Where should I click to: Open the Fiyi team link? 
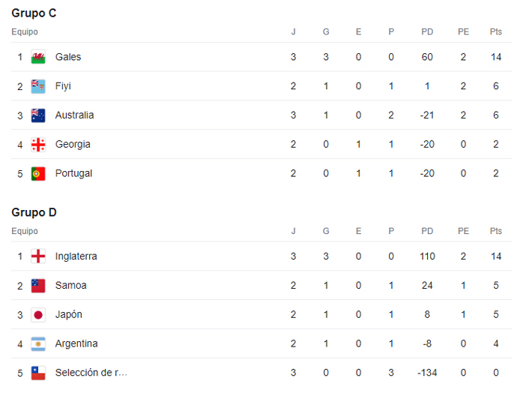63,86
